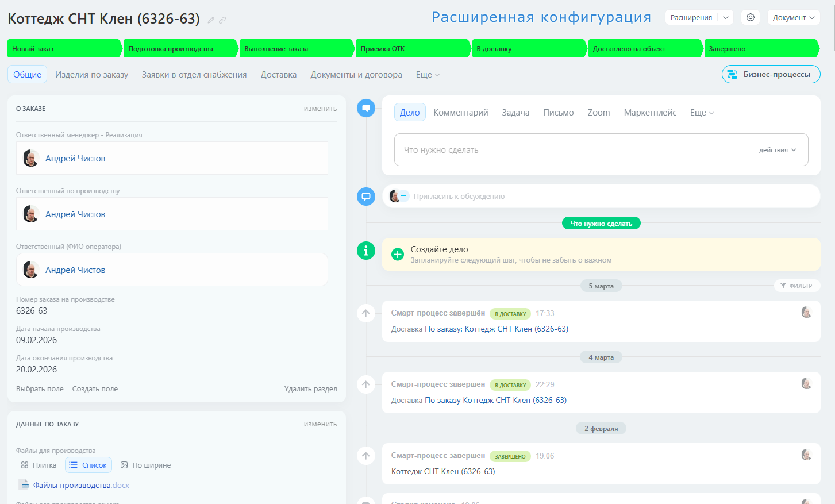Click the Создайте дело banner
This screenshot has height=504, width=835.
point(601,254)
